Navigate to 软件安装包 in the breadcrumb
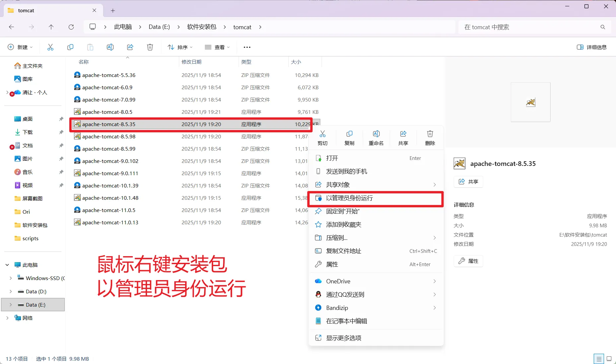Image resolution: width=616 pixels, height=364 pixels. point(201,27)
